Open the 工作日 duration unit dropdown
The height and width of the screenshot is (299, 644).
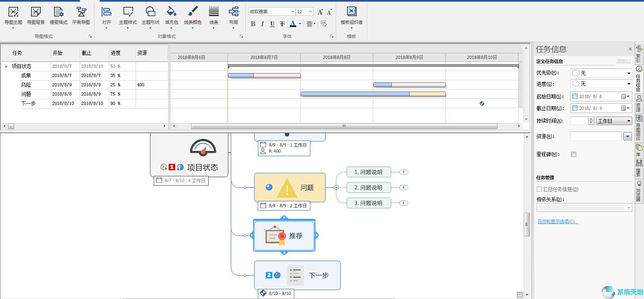point(614,121)
